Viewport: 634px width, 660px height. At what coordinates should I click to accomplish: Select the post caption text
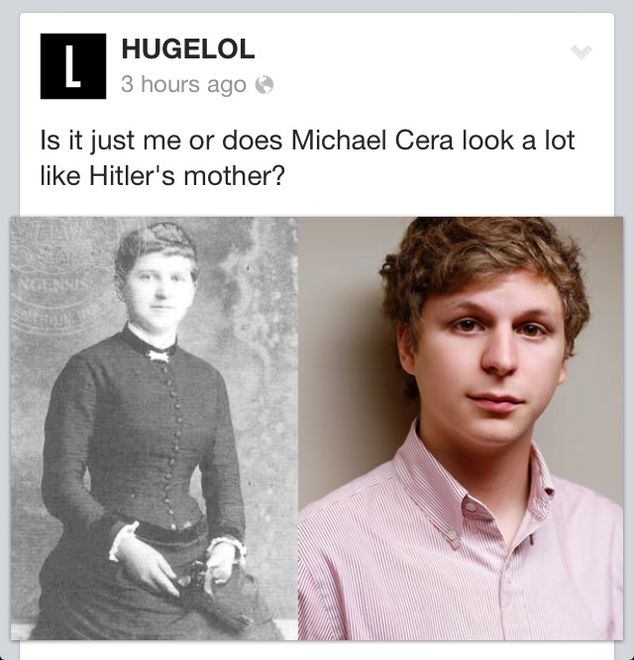click(x=308, y=158)
